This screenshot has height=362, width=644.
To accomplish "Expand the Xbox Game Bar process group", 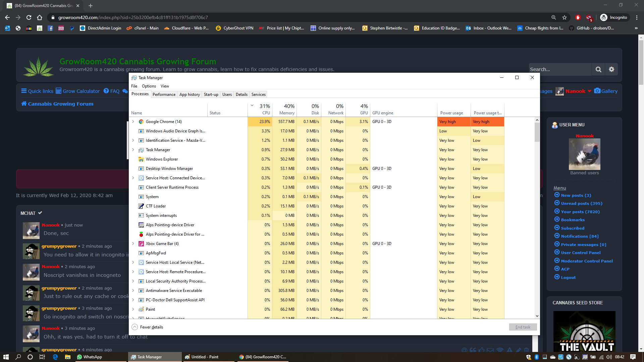I will [133, 244].
